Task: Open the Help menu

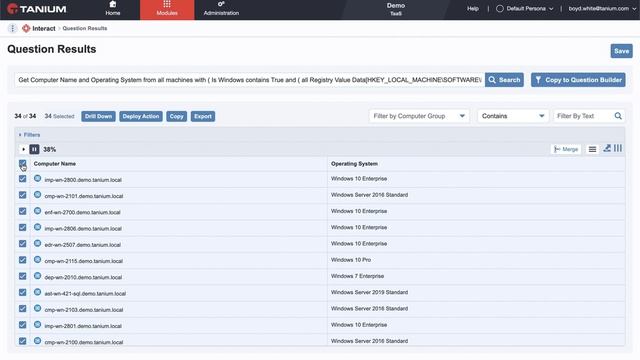Action: 473,8
